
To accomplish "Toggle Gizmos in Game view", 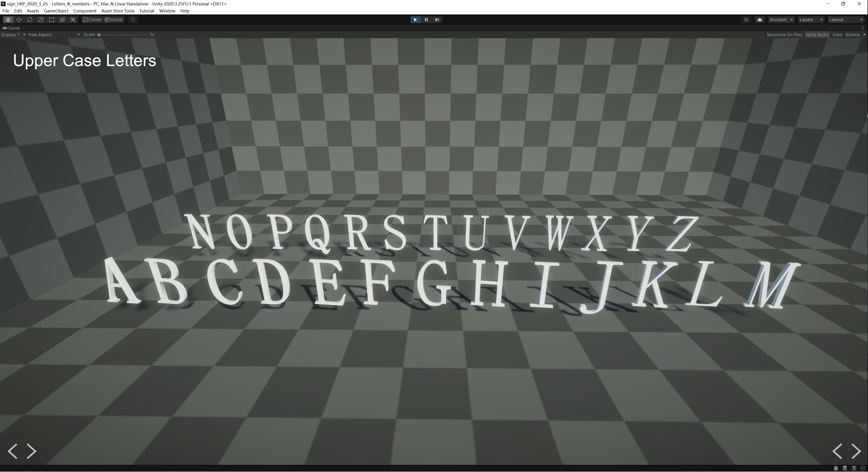I will (852, 35).
